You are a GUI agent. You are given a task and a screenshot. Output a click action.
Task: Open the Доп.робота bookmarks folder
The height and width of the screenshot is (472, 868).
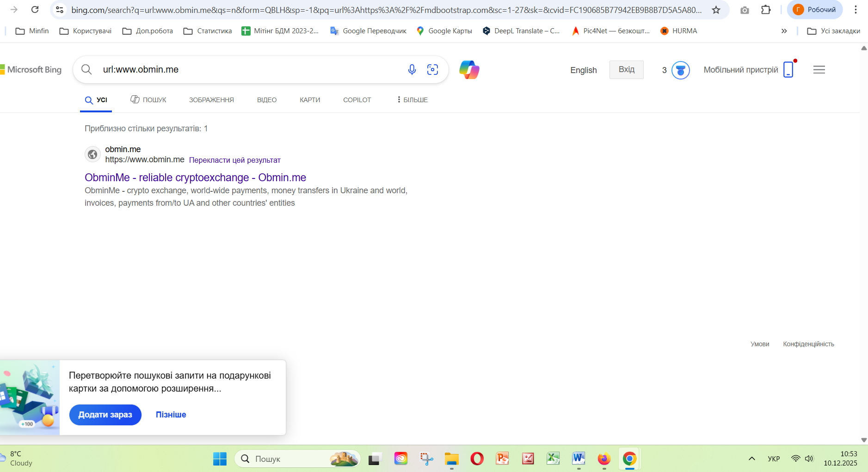tap(148, 31)
